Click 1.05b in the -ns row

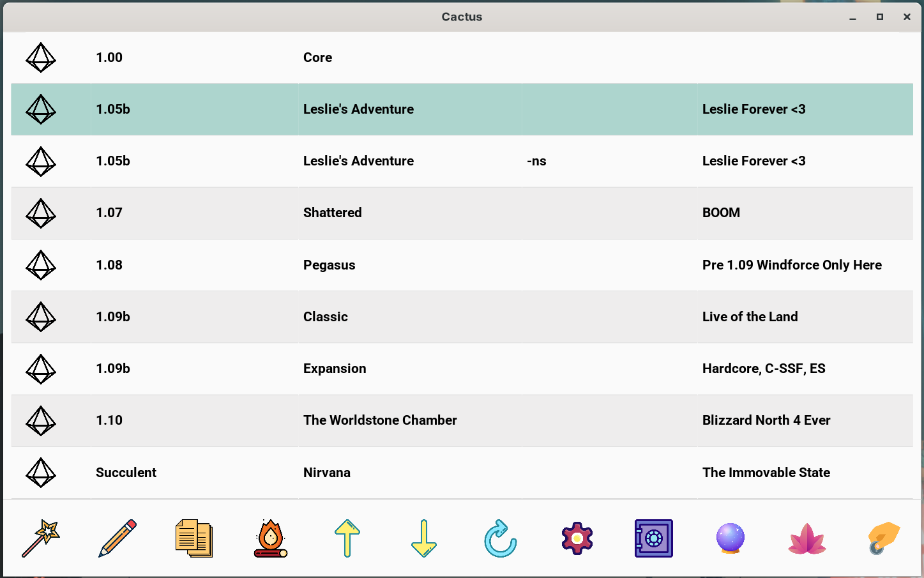(113, 161)
